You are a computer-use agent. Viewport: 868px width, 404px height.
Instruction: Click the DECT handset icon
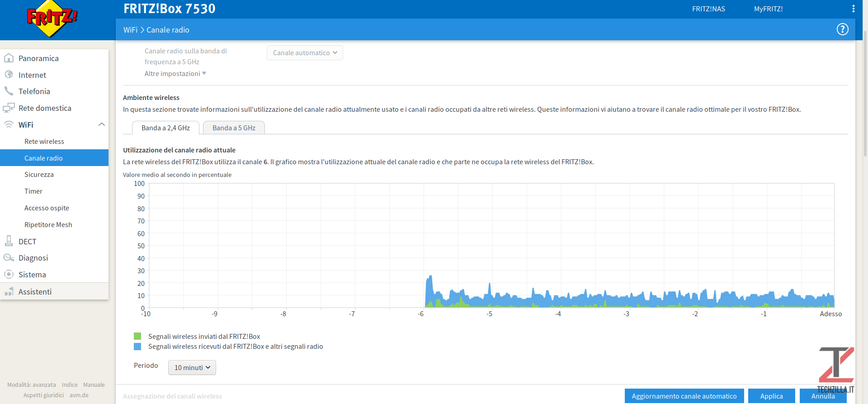click(9, 241)
